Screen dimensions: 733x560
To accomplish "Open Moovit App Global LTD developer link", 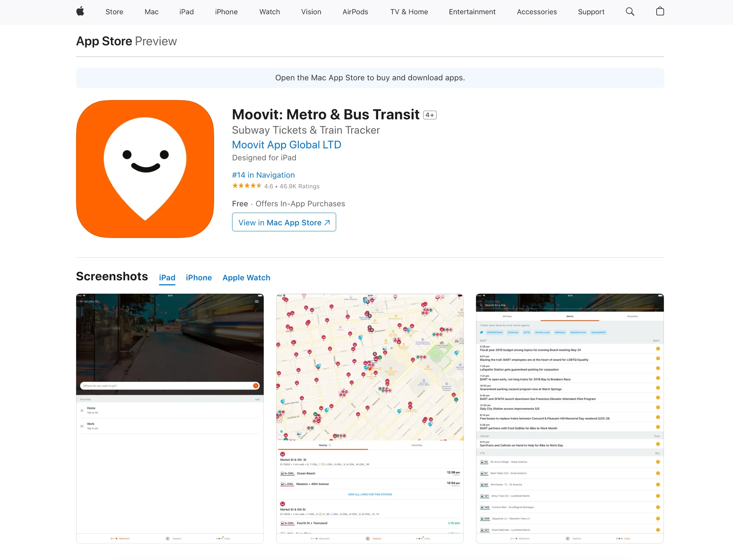I will (x=286, y=145).
